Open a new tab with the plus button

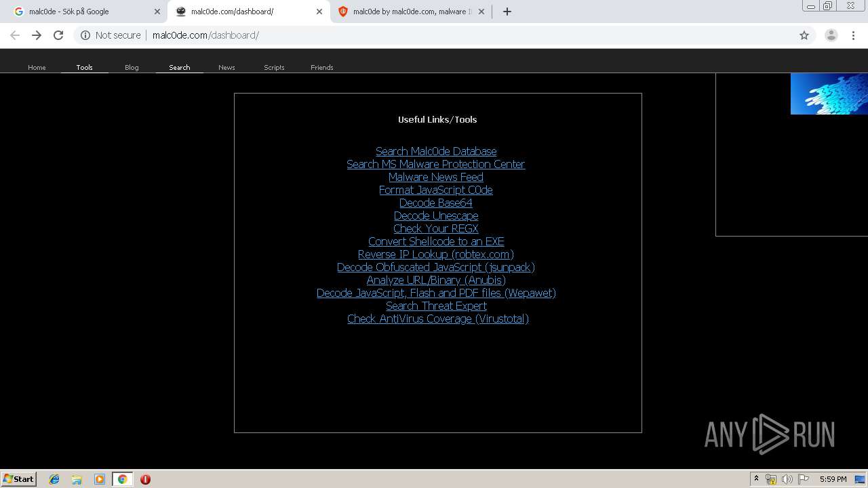[x=507, y=12]
